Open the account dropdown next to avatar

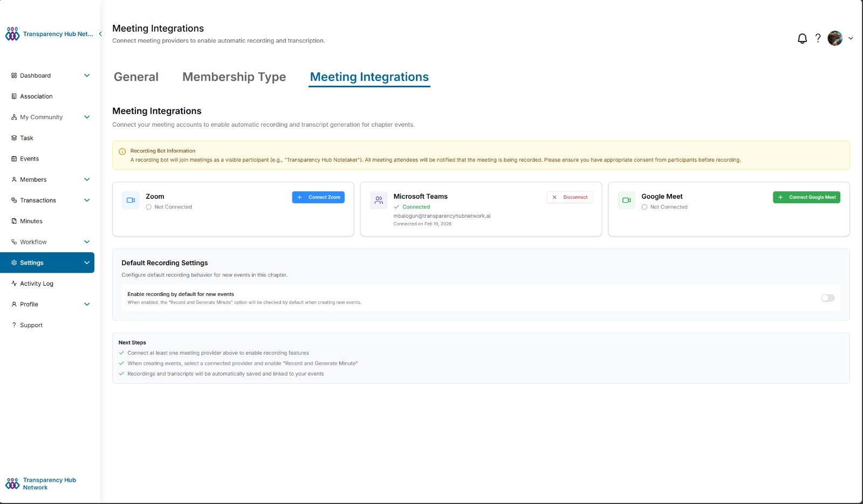tap(851, 38)
